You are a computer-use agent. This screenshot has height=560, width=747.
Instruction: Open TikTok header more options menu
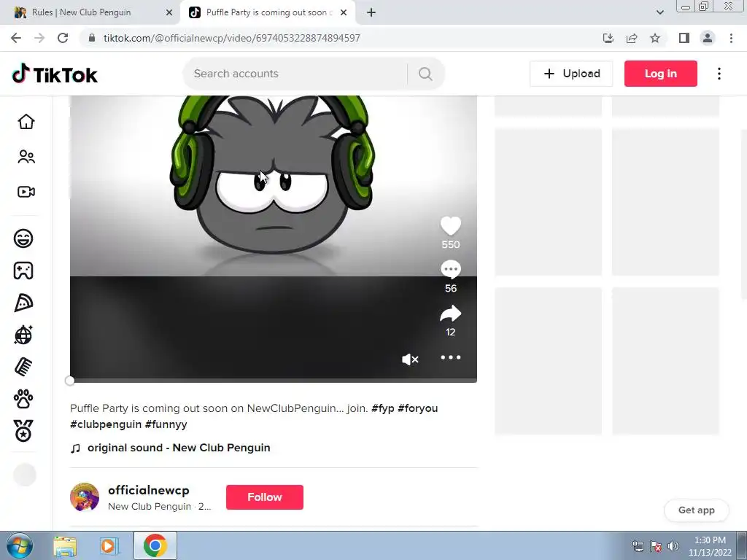pos(719,74)
